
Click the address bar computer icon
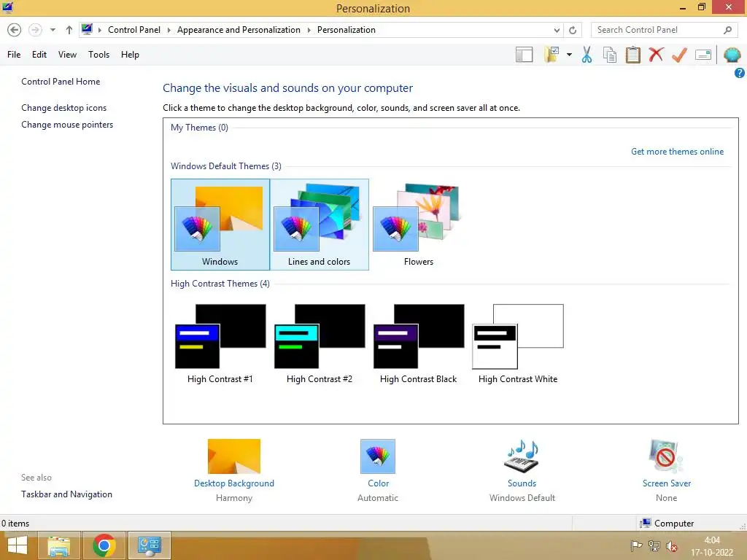[x=87, y=29]
